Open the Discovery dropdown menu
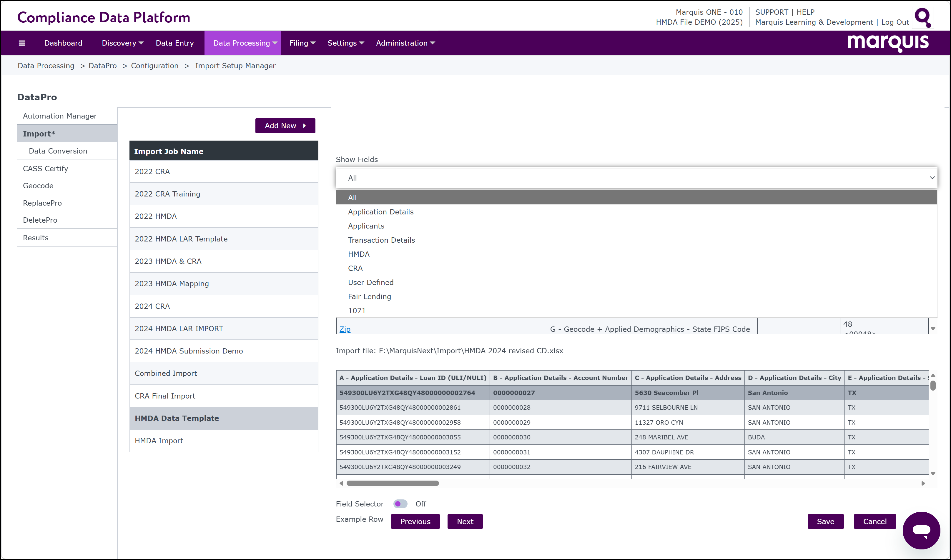 123,43
